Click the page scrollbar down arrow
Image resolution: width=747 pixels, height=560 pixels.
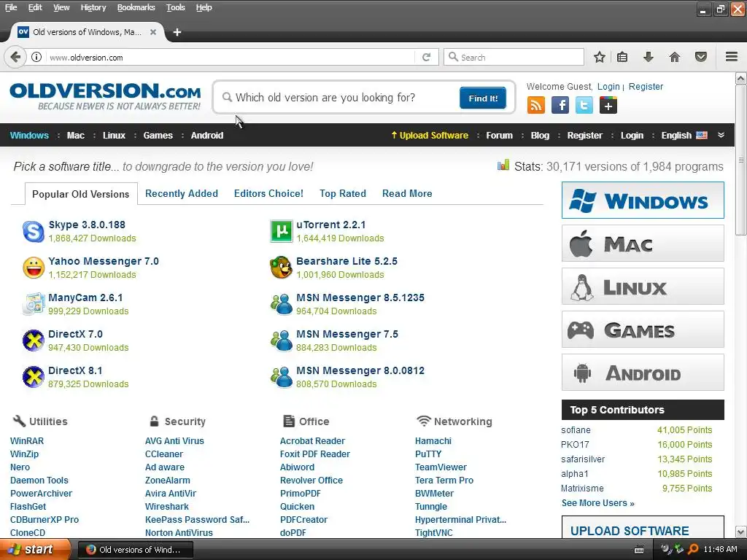(741, 532)
